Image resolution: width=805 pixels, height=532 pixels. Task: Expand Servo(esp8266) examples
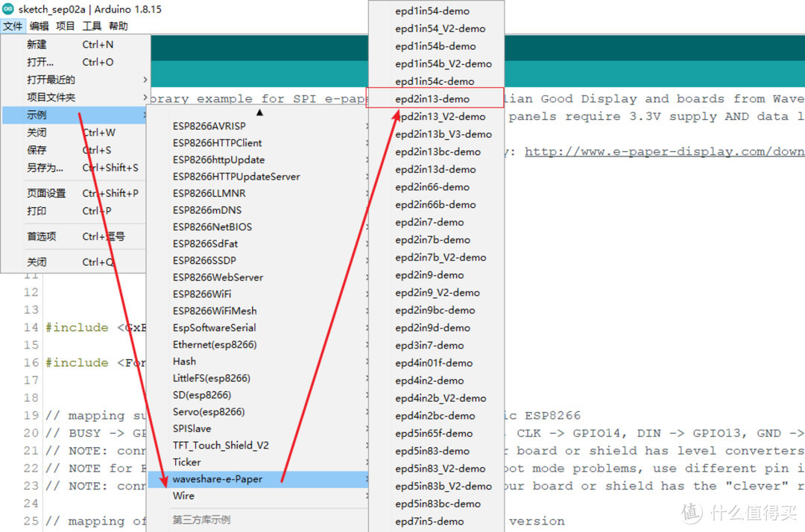[258, 411]
